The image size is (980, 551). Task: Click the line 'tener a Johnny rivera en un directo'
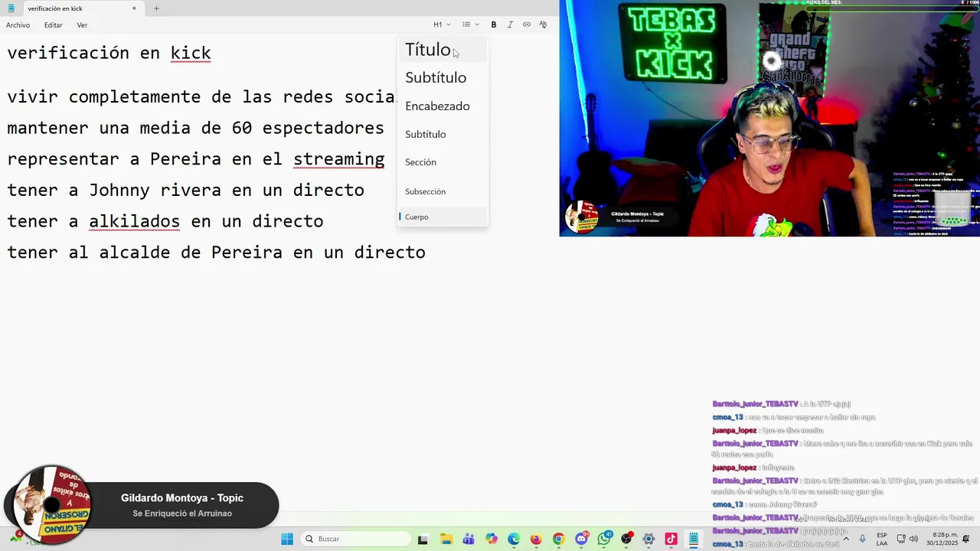click(x=185, y=190)
